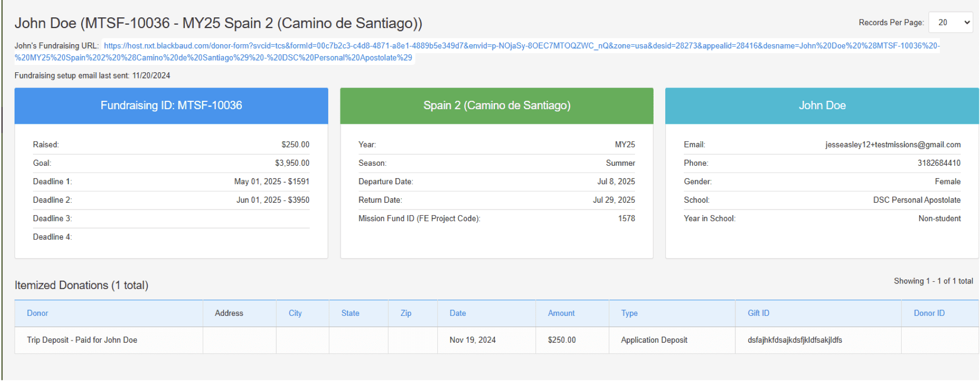Sort donations by Donor column
The image size is (980, 382).
(x=38, y=313)
